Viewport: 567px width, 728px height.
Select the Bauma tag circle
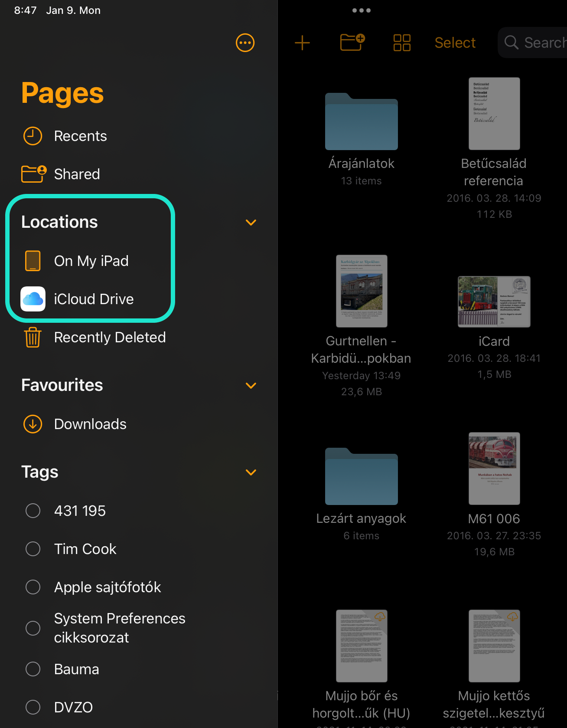tap(33, 669)
